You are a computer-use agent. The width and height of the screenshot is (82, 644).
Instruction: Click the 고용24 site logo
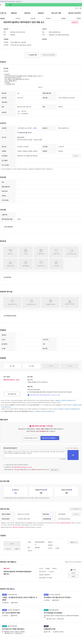coord(3,13)
